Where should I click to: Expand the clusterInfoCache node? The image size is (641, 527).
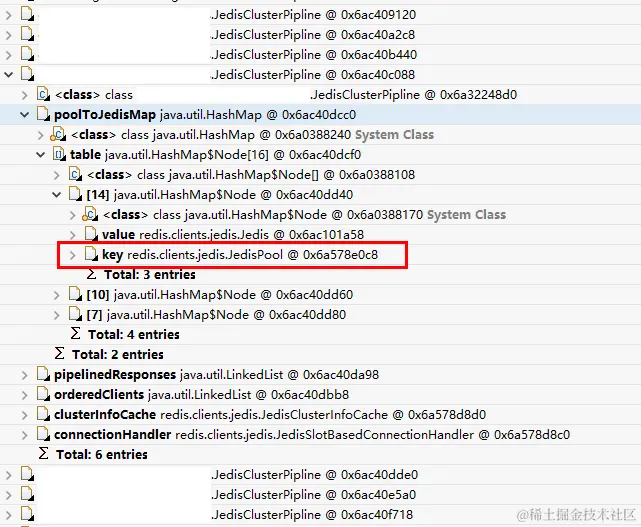coord(25,415)
